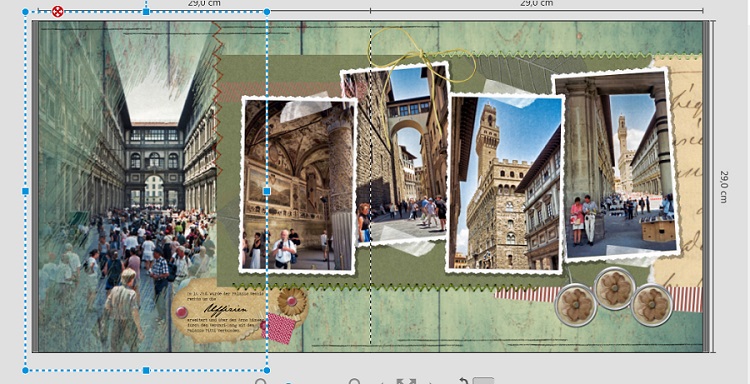
Task: Click the zoom-in magnifier icon below the canvas
Action: click(x=354, y=382)
